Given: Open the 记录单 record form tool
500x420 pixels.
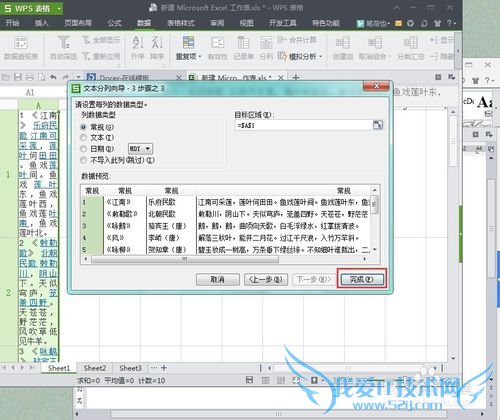Looking at the screenshot, I should [x=244, y=48].
